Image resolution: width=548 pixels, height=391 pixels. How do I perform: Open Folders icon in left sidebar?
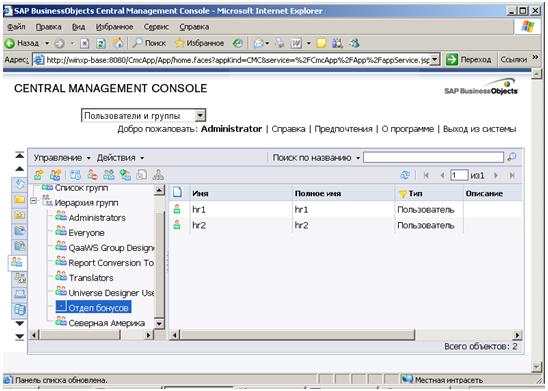tap(20, 200)
